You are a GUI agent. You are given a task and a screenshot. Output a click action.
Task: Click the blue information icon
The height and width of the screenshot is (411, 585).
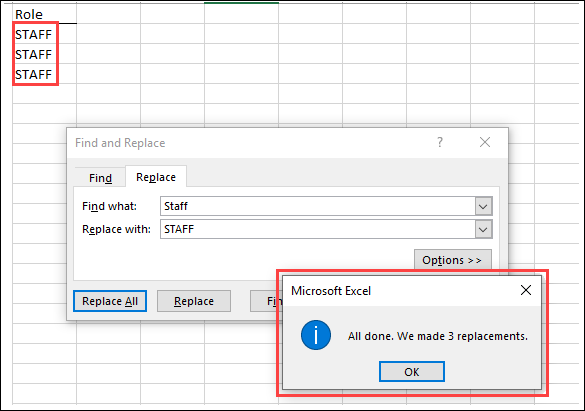(x=316, y=335)
